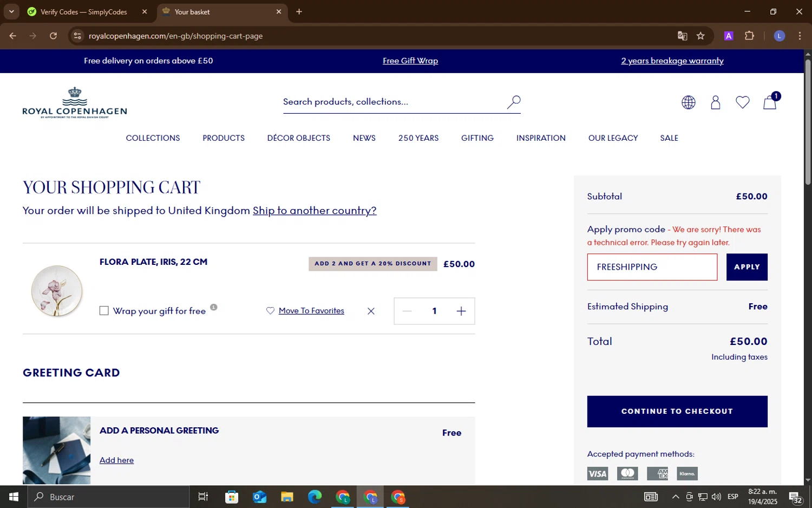Open the PRODUCTS menu

click(224, 138)
